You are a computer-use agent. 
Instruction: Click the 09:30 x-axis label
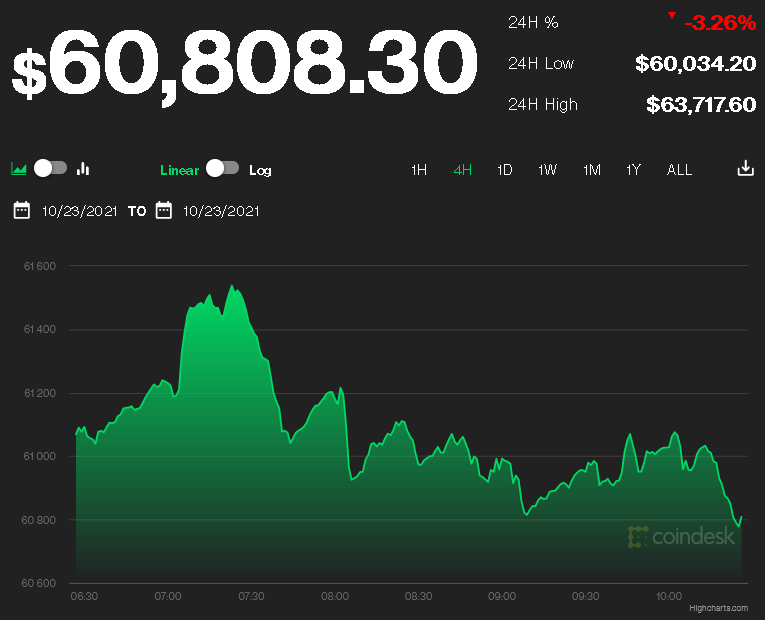(x=585, y=596)
